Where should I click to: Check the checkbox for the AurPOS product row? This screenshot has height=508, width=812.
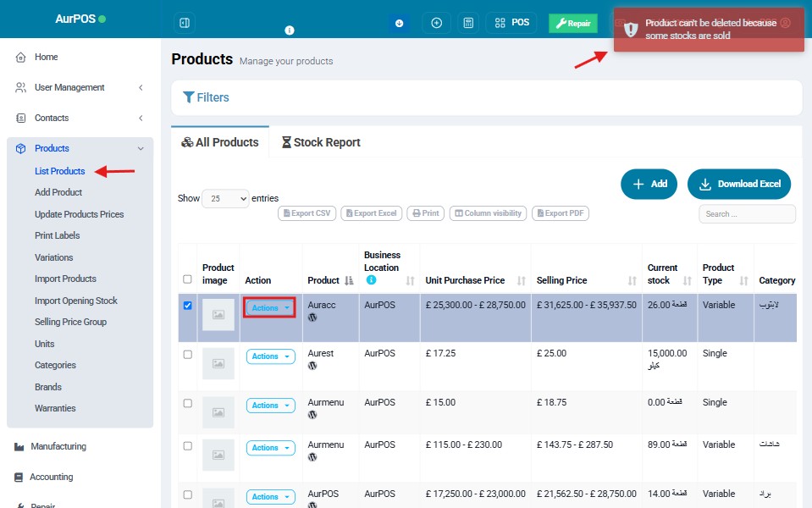click(x=187, y=495)
